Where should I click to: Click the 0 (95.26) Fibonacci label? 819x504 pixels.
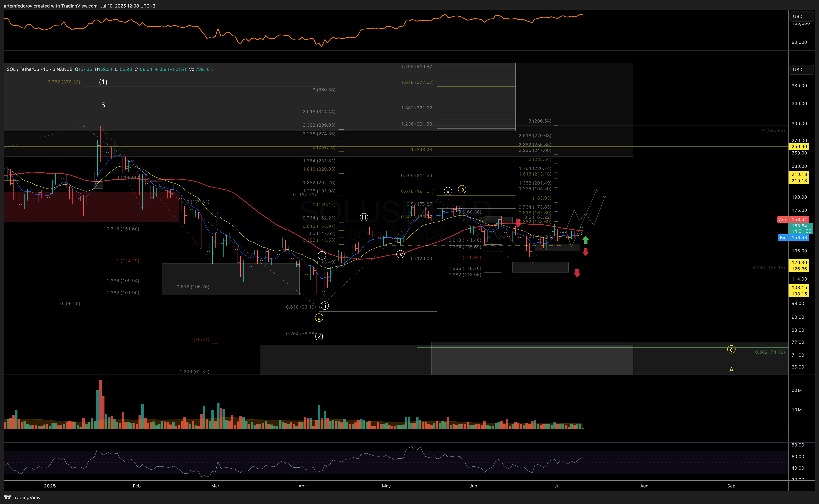pyautogui.click(x=70, y=303)
